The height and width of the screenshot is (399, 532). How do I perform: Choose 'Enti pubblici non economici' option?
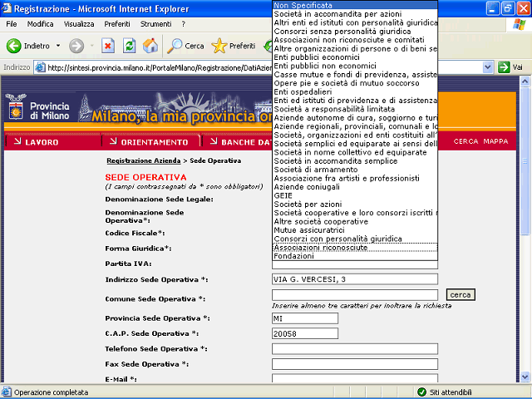pos(355,66)
